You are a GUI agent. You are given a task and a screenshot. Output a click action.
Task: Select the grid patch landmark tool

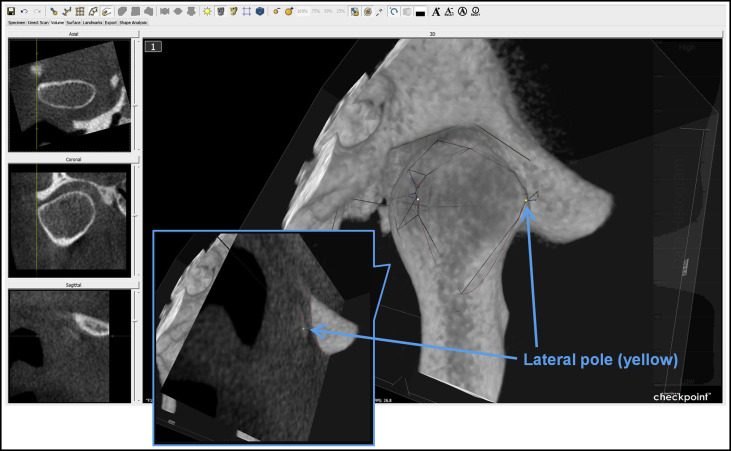click(79, 11)
